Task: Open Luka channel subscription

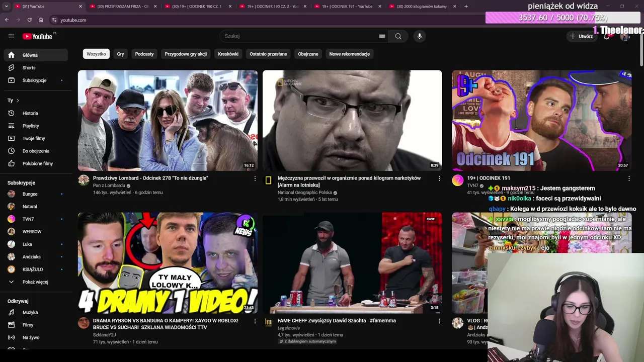Action: click(x=36, y=244)
